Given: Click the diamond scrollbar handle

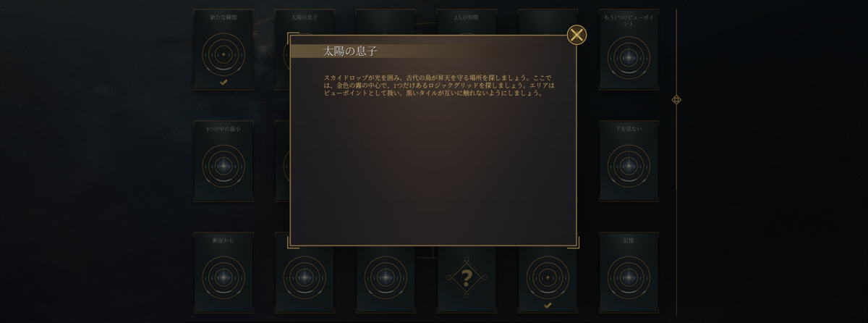Looking at the screenshot, I should click(676, 99).
